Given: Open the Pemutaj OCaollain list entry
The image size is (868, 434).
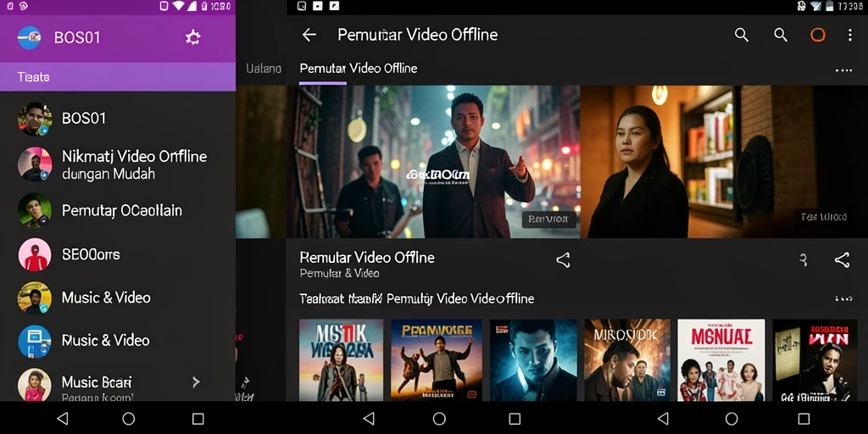Looking at the screenshot, I should (x=122, y=210).
